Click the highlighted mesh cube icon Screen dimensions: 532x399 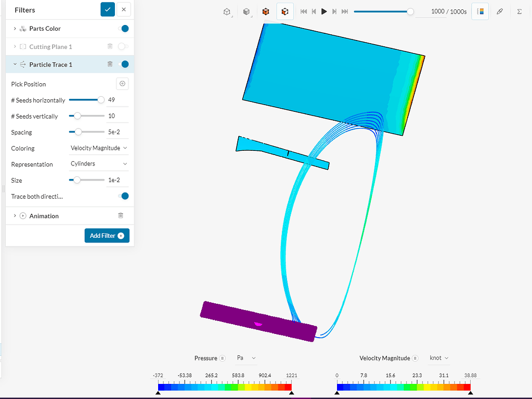tap(285, 11)
